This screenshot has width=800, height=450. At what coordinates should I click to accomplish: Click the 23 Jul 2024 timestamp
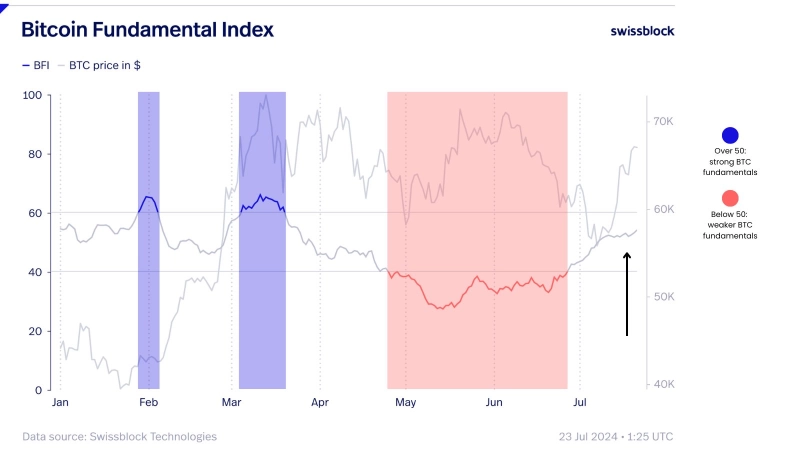617,436
